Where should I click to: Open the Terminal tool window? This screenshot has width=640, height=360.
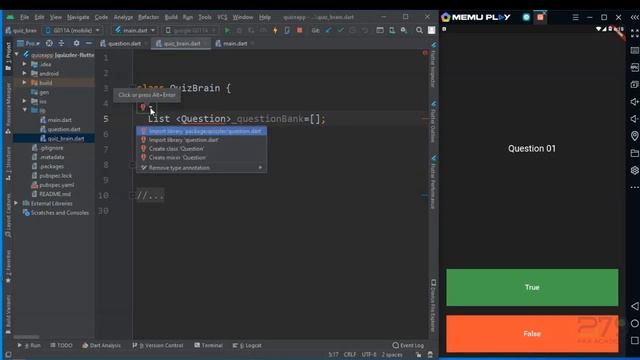[209, 345]
